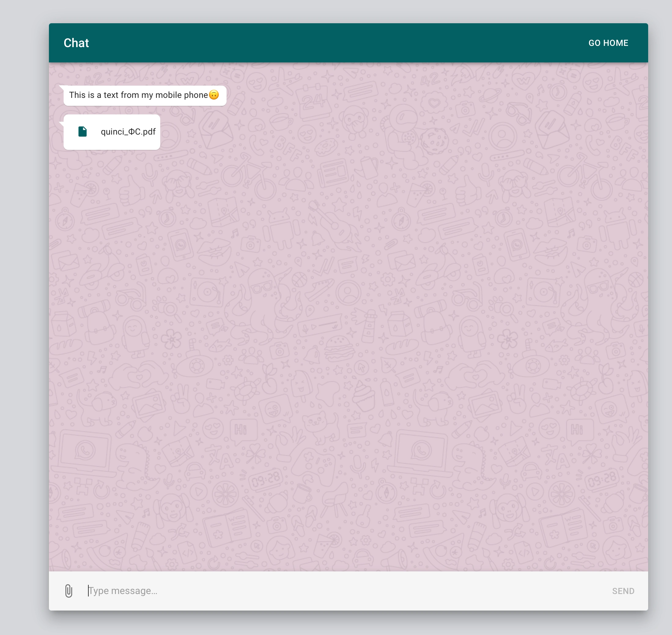The width and height of the screenshot is (672, 635).
Task: Click the paperclip attach file icon
Action: (69, 591)
